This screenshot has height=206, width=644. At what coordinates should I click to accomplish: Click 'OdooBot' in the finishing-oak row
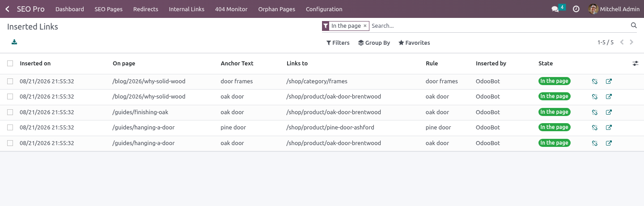tap(488, 112)
